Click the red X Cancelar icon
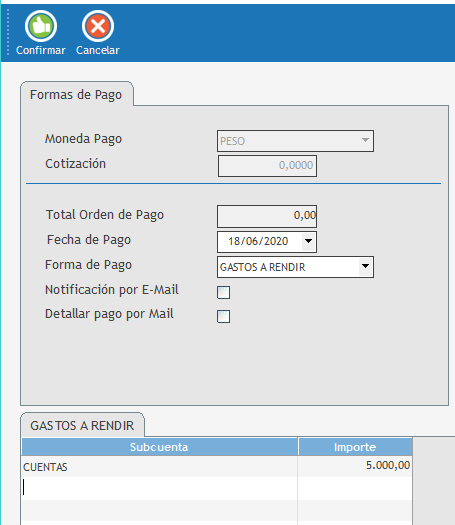This screenshot has height=525, width=455. [x=98, y=26]
